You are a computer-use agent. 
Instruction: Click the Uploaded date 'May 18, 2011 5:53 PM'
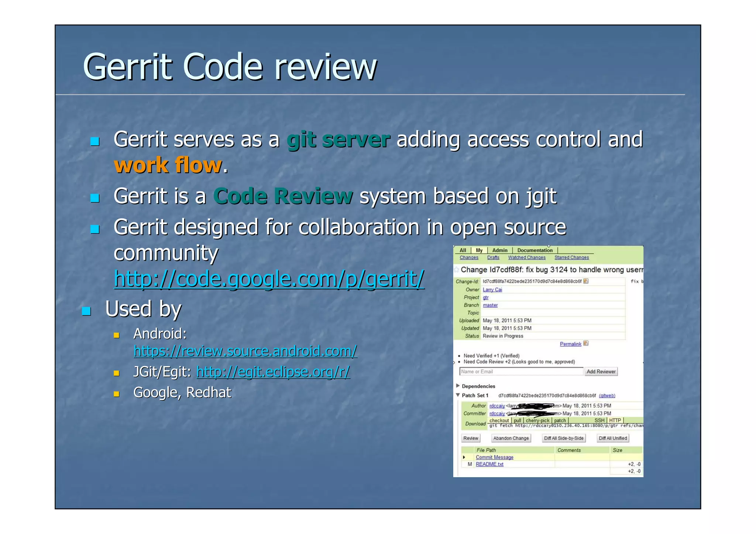point(507,320)
